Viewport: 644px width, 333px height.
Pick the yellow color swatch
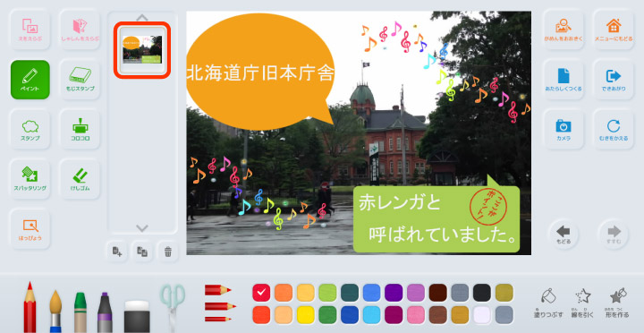pos(306,315)
